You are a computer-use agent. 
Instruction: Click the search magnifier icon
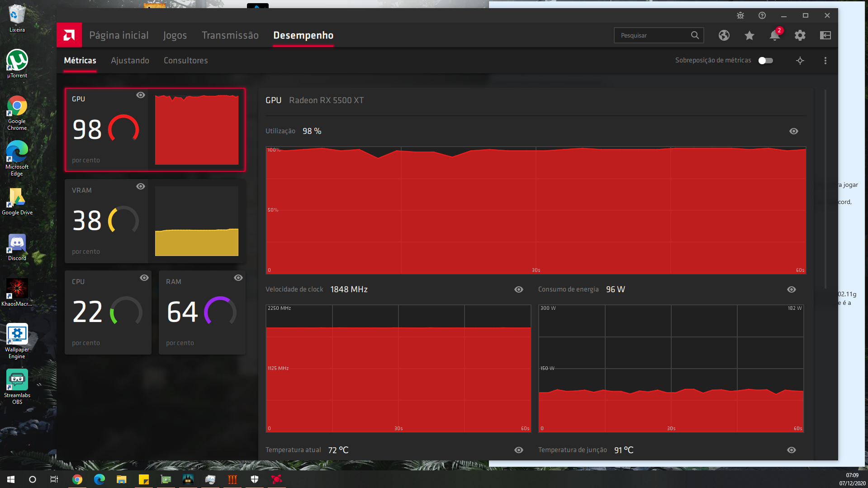[695, 35]
